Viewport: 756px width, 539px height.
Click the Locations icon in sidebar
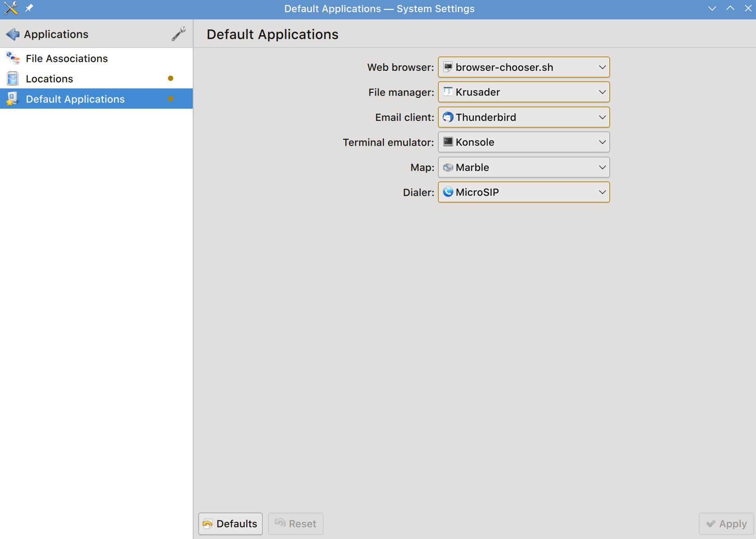[x=13, y=79]
